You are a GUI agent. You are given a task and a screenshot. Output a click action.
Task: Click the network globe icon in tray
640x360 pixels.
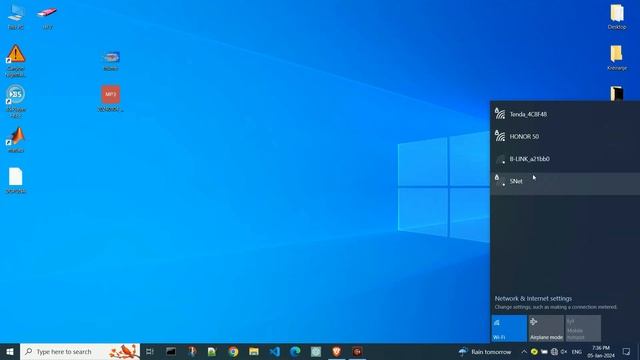pos(554,352)
